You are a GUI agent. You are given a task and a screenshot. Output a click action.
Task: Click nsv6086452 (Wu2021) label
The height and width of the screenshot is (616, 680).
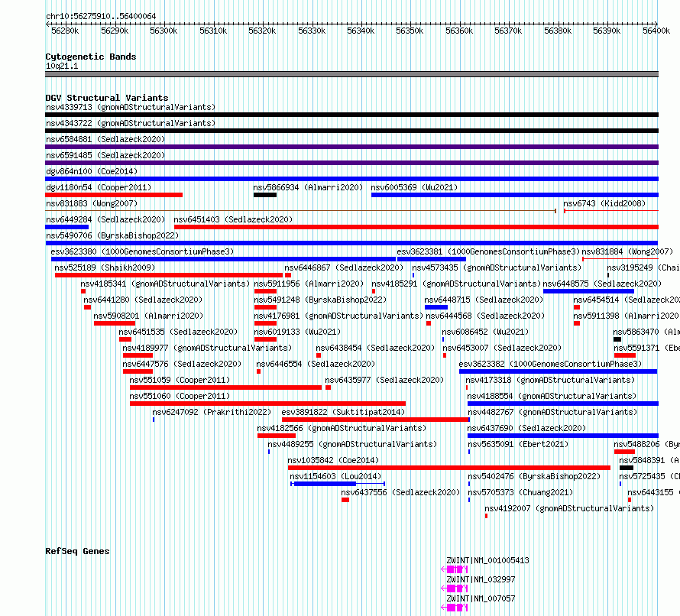pos(485,332)
